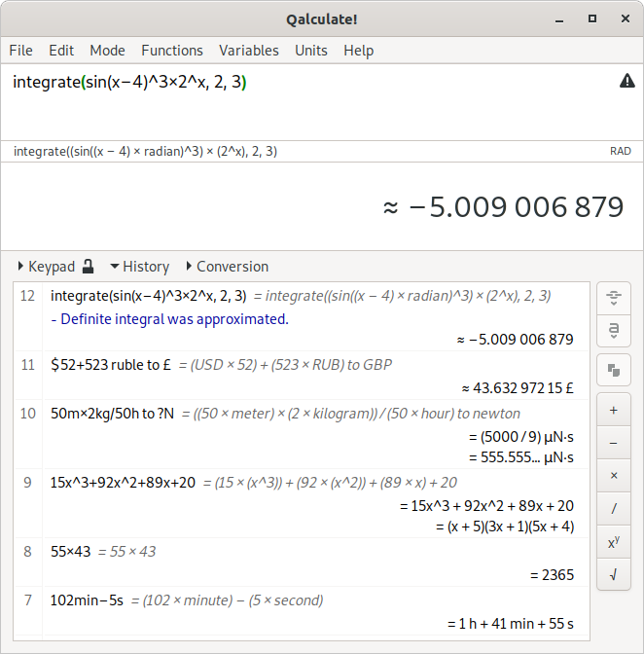This screenshot has width=644, height=654.
Task: Click the insert value button in history sidebar
Action: point(613,297)
